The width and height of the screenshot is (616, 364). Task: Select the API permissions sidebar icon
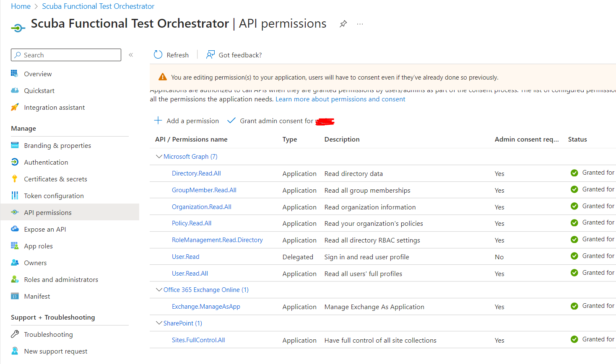coord(15,212)
